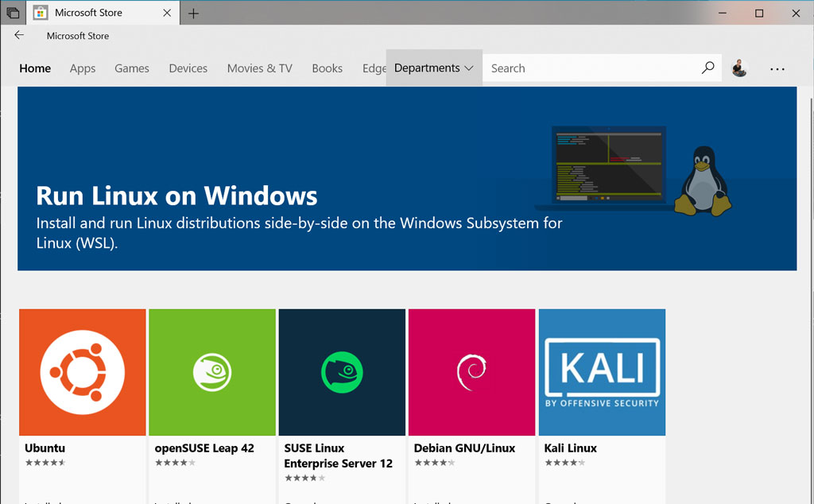Open the tab overview icon
The width and height of the screenshot is (814, 504).
point(13,13)
